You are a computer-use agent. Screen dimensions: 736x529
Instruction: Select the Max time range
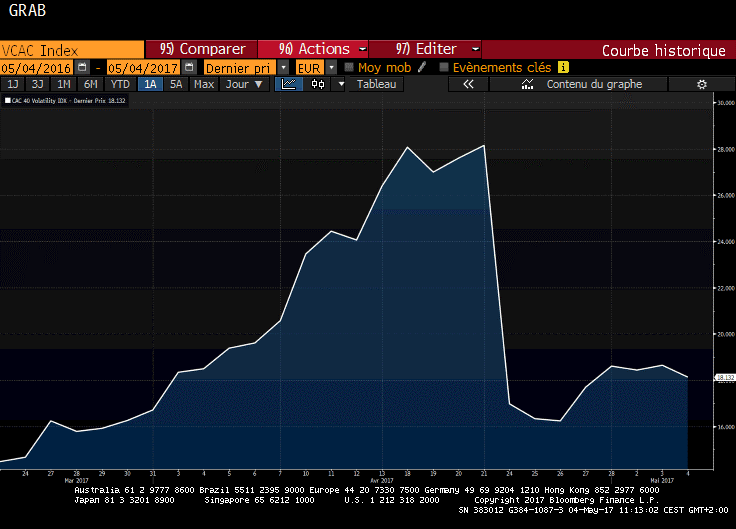[x=204, y=84]
